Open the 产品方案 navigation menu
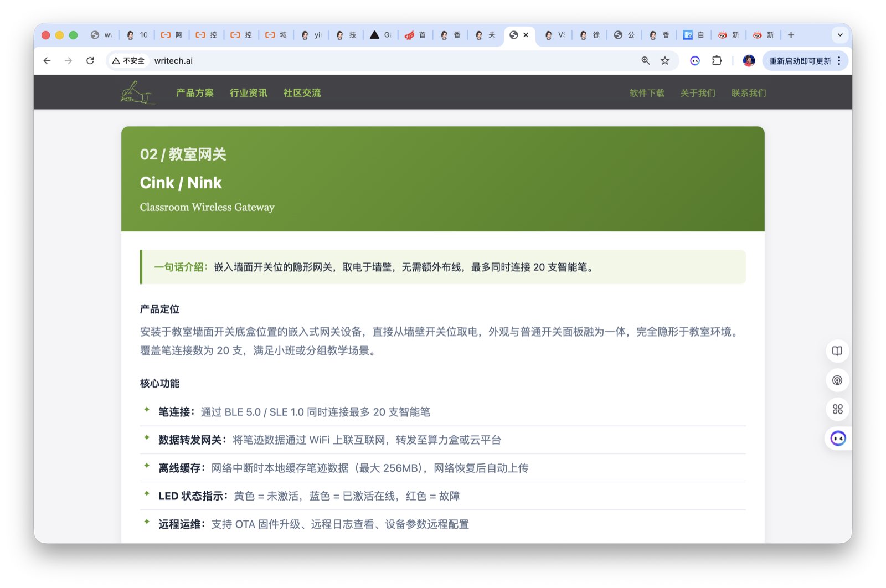 click(x=195, y=93)
